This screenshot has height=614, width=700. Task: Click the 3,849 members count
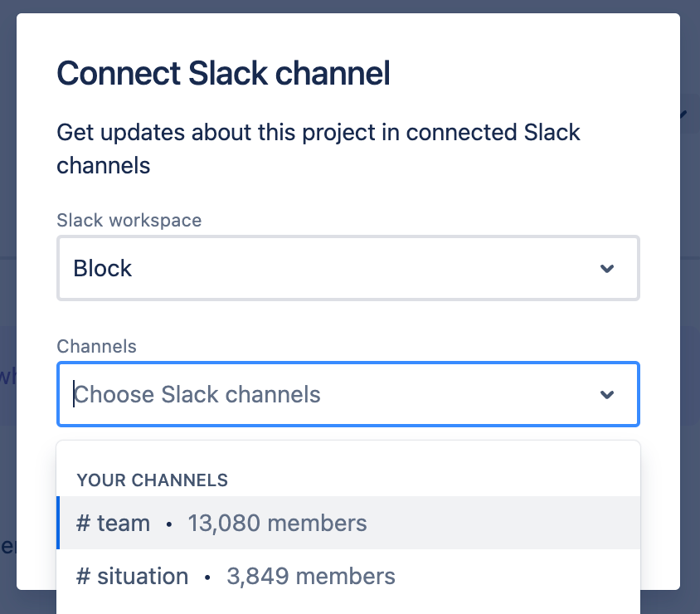point(310,576)
